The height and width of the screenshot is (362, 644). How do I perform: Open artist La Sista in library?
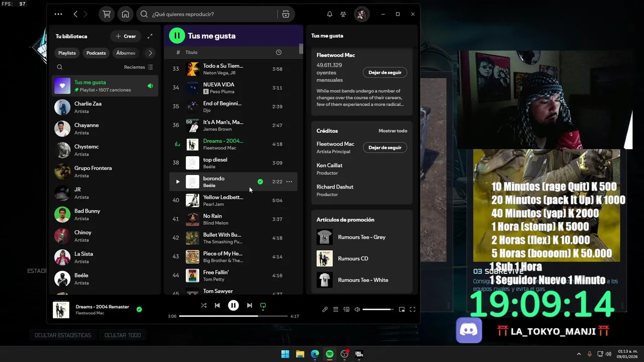(x=105, y=257)
